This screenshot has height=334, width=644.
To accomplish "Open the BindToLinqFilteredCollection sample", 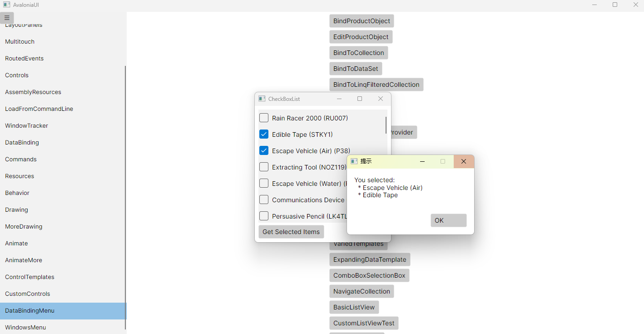I will [376, 85].
